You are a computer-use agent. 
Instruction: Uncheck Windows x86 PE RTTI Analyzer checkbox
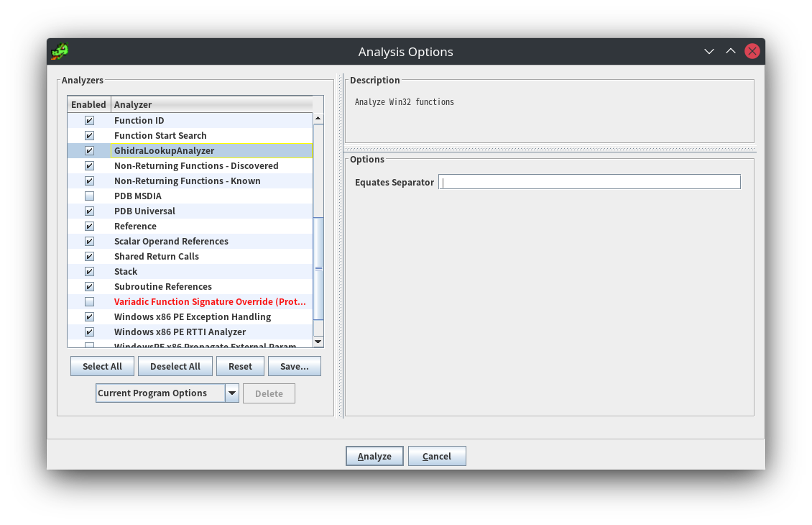coord(90,332)
